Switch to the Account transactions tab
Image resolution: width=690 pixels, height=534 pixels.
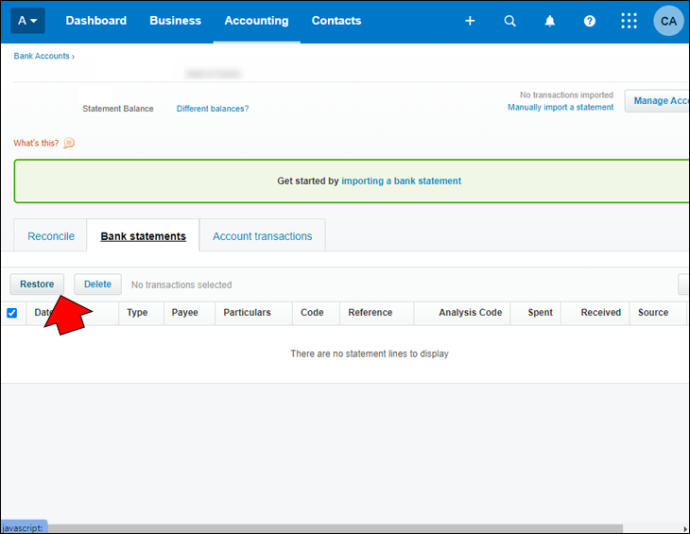(262, 236)
